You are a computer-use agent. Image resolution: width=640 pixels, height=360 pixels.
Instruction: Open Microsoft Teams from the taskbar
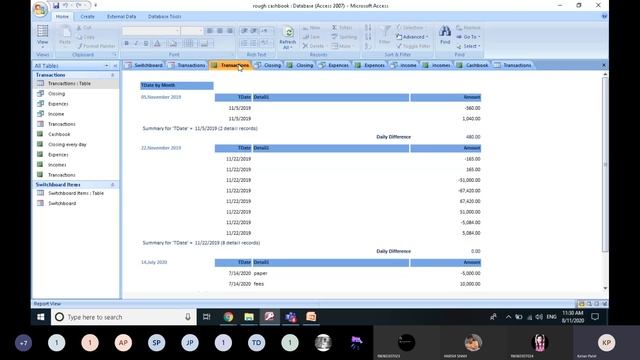(291, 317)
